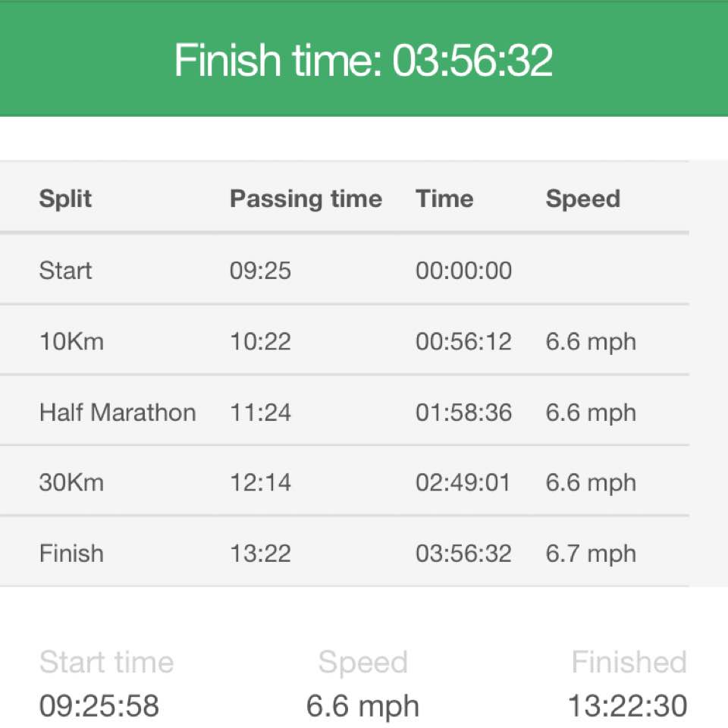Select the Passing time column header
The height and width of the screenshot is (728, 728).
[306, 199]
